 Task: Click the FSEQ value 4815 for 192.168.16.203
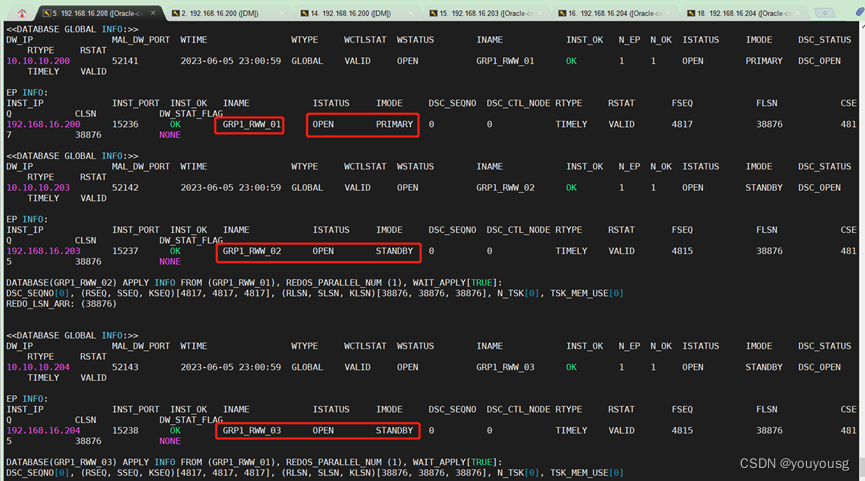pos(682,251)
